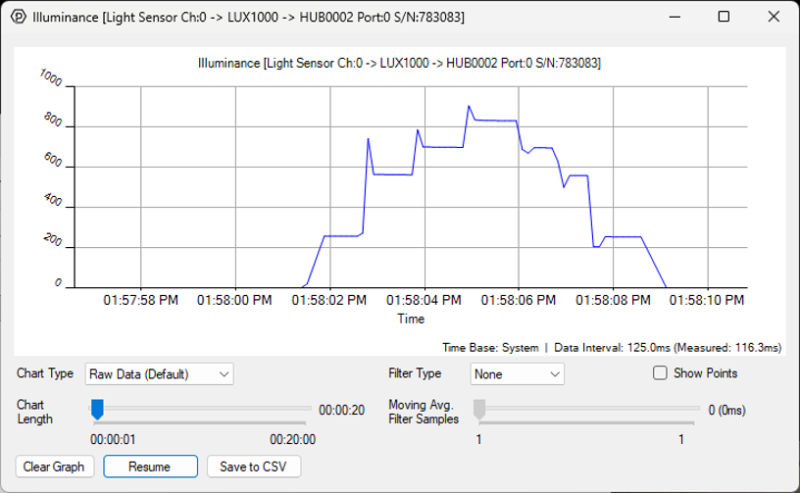Open the Chart Type dropdown
Image resolution: width=800 pixels, height=493 pixels.
click(x=159, y=374)
